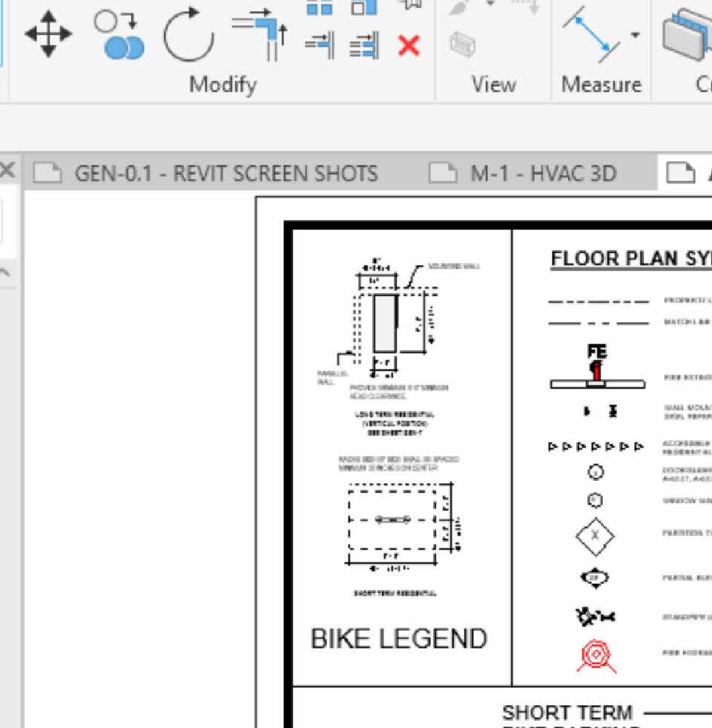The width and height of the screenshot is (712, 728).
Task: Click the Pin tool icon
Action: [x=410, y=4]
